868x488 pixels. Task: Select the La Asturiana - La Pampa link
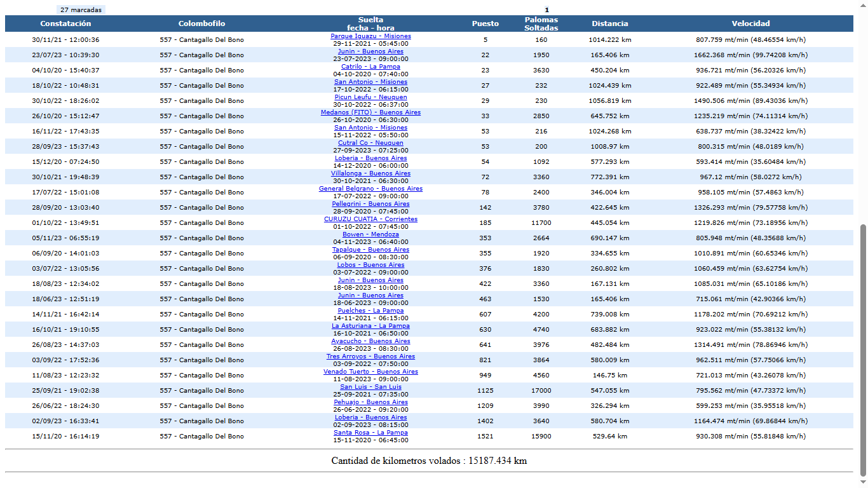[370, 326]
